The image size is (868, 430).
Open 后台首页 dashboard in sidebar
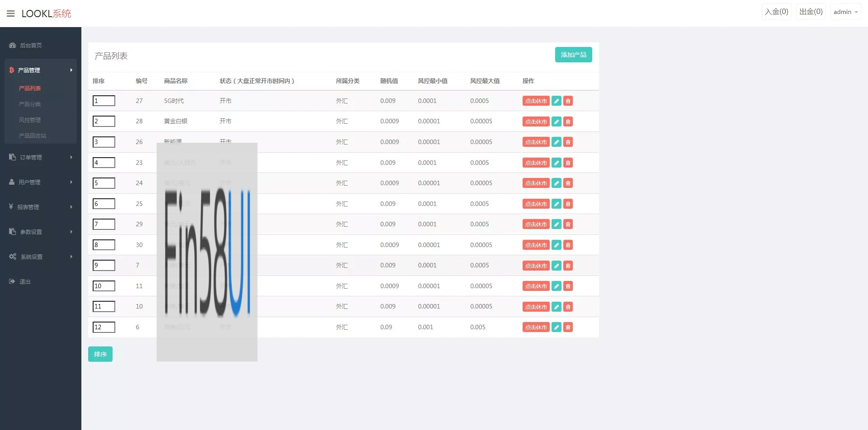coord(31,45)
